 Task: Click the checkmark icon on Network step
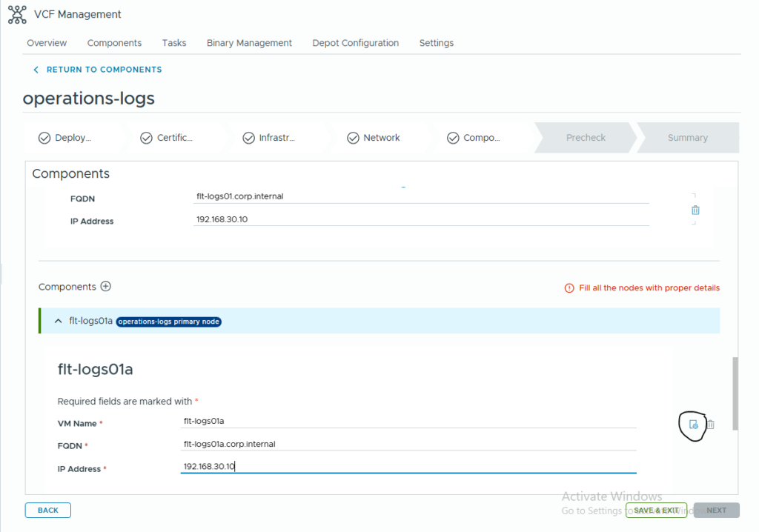(x=352, y=138)
